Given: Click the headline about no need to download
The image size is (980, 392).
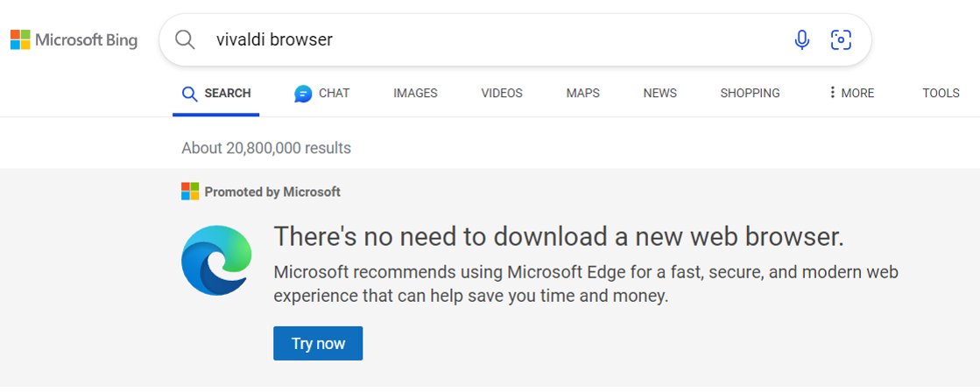Looking at the screenshot, I should tap(559, 236).
